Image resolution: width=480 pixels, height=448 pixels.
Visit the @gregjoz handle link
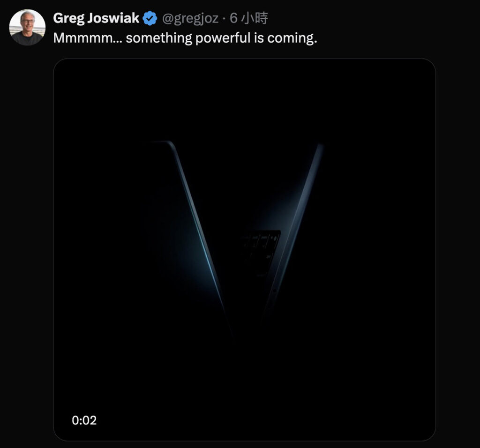coord(190,19)
